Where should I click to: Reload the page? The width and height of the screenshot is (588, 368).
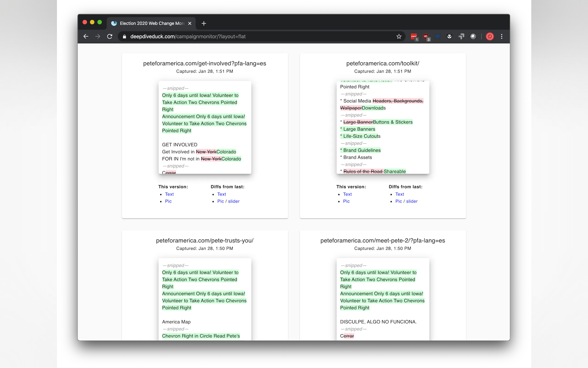tap(110, 37)
